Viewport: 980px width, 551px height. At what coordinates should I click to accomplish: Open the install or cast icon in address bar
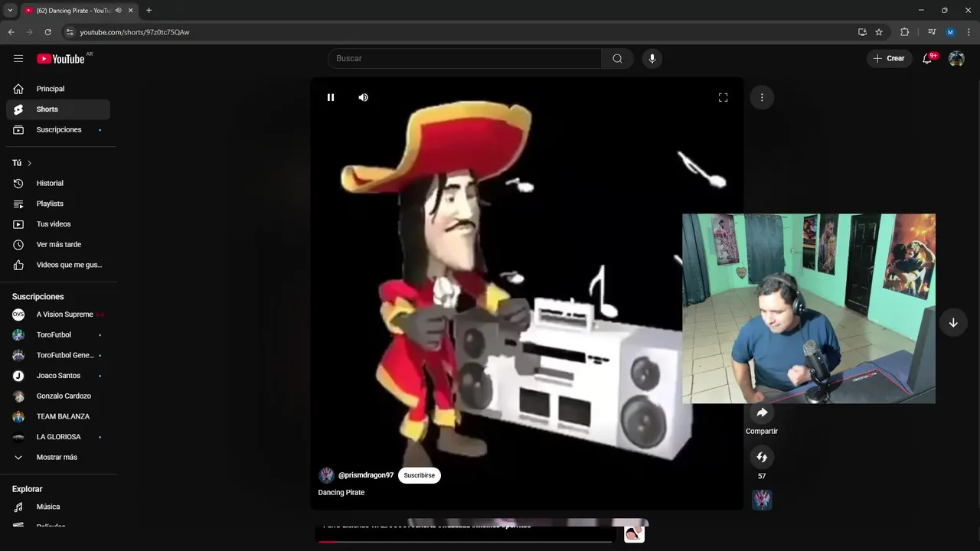pos(862,32)
